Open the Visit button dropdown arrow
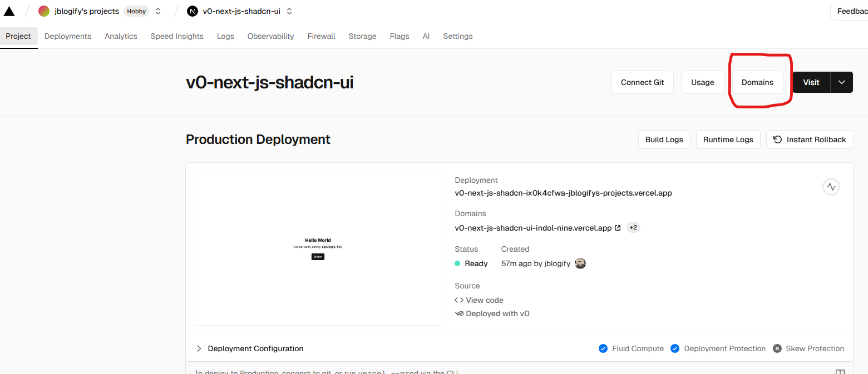 [x=841, y=82]
